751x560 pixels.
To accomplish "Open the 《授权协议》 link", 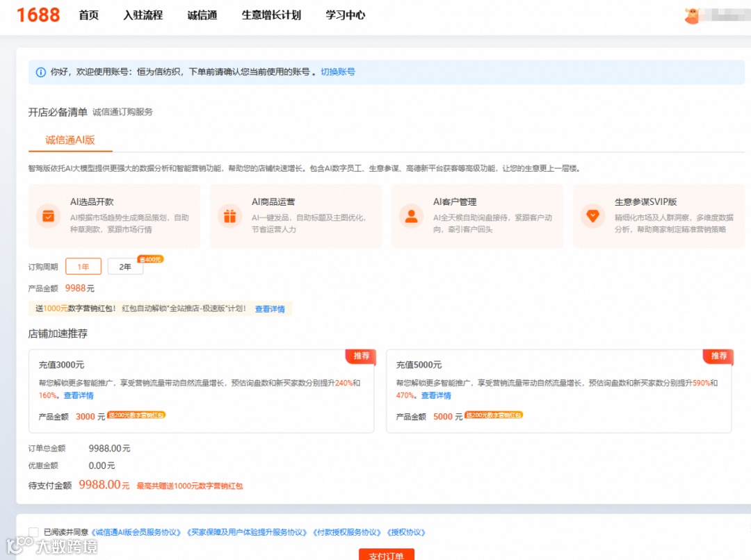I will [x=406, y=532].
